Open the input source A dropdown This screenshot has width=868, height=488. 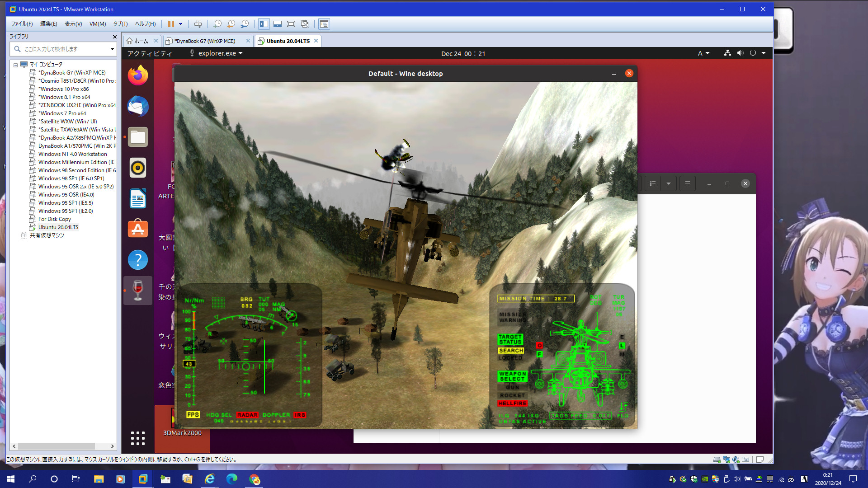tap(703, 53)
